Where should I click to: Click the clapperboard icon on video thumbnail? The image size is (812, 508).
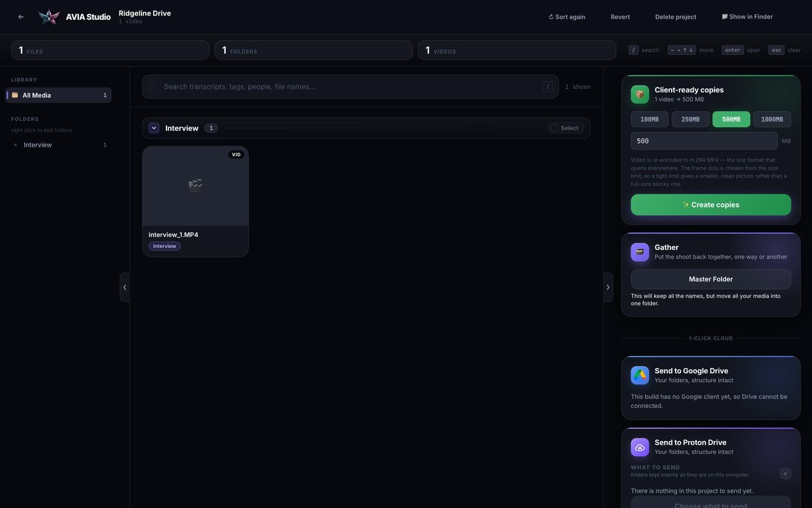coord(195,186)
